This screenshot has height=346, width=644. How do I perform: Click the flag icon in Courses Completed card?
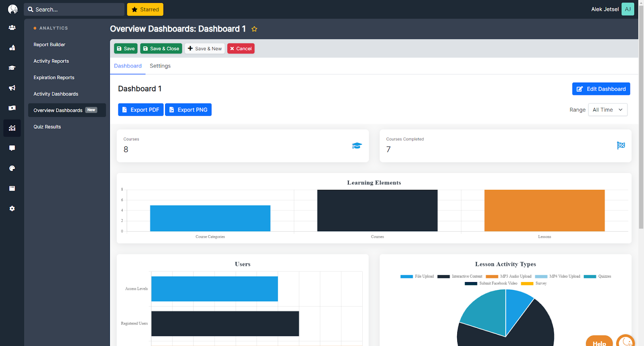(x=621, y=145)
